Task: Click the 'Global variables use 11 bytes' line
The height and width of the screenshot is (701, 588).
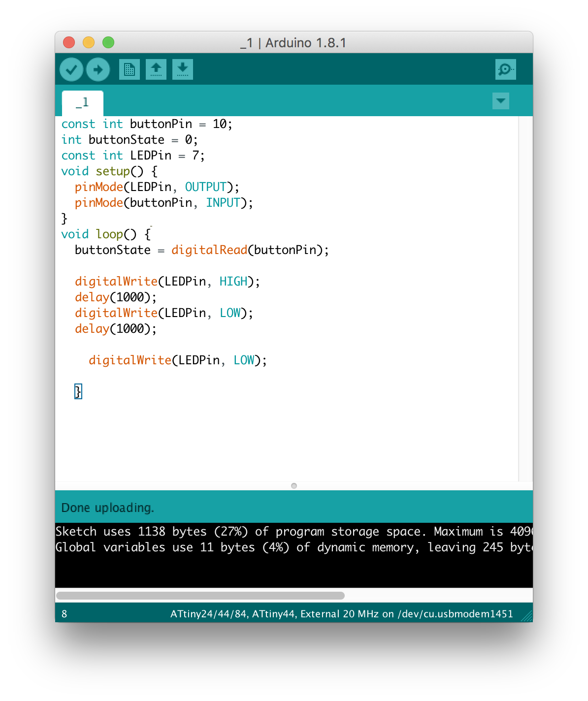Action: [x=294, y=547]
